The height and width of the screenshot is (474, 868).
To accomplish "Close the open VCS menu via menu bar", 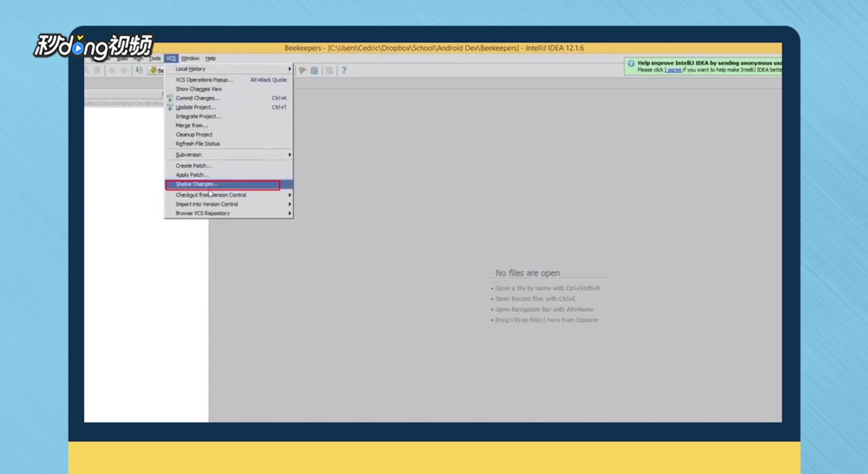I will point(171,58).
